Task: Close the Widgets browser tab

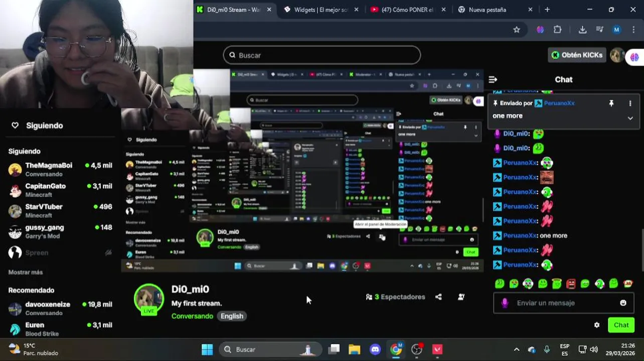Action: (357, 10)
